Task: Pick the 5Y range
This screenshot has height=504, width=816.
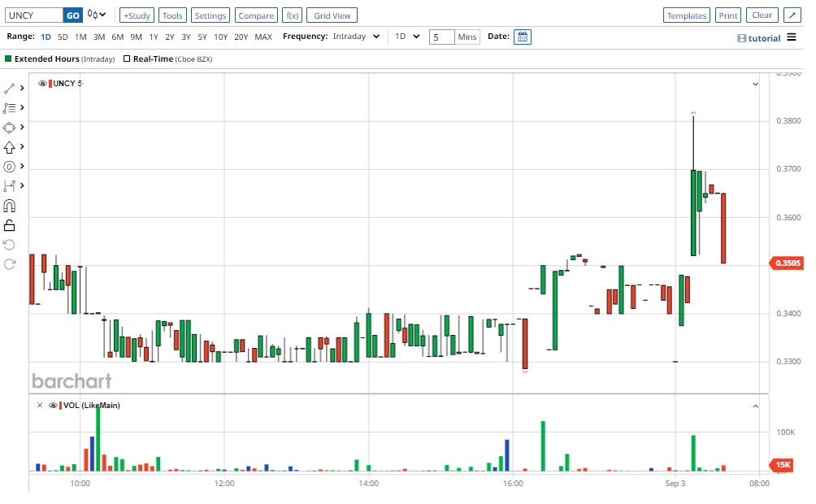Action: [202, 37]
